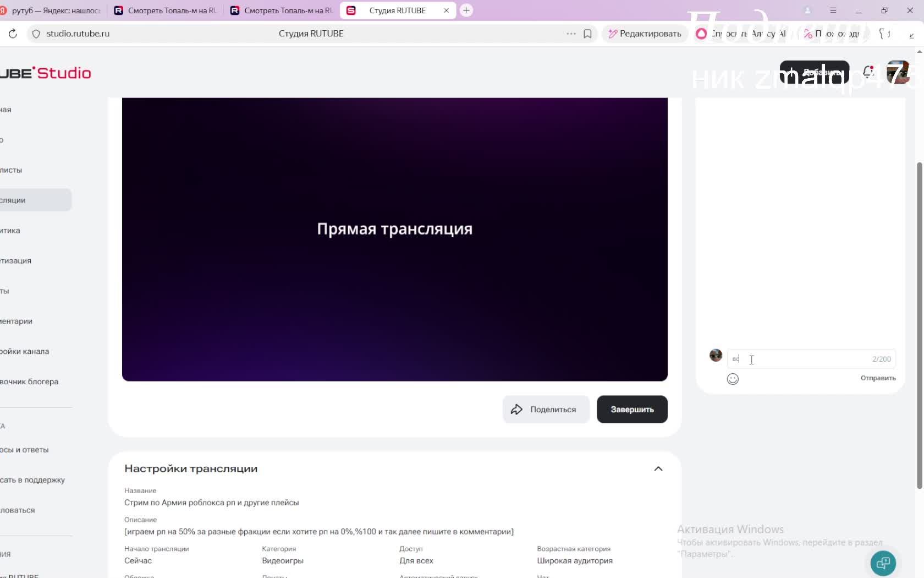Open the browser hamburger menu
Screen dimensions: 924x578
point(833,10)
